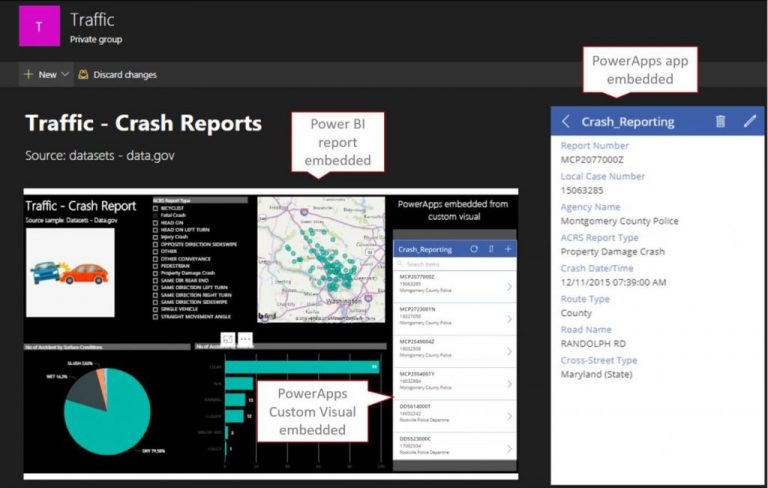This screenshot has height=488, width=768.
Task: Open DD5614000T record via its chevron
Action: point(509,416)
